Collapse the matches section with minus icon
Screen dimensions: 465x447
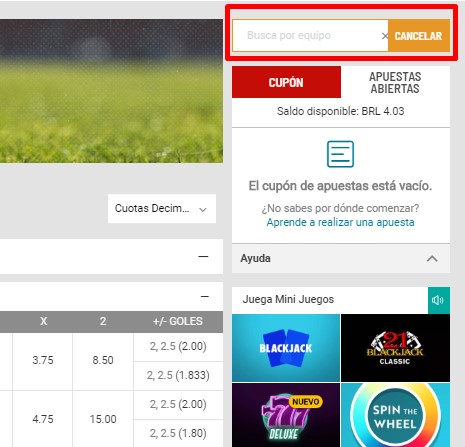[x=205, y=296]
